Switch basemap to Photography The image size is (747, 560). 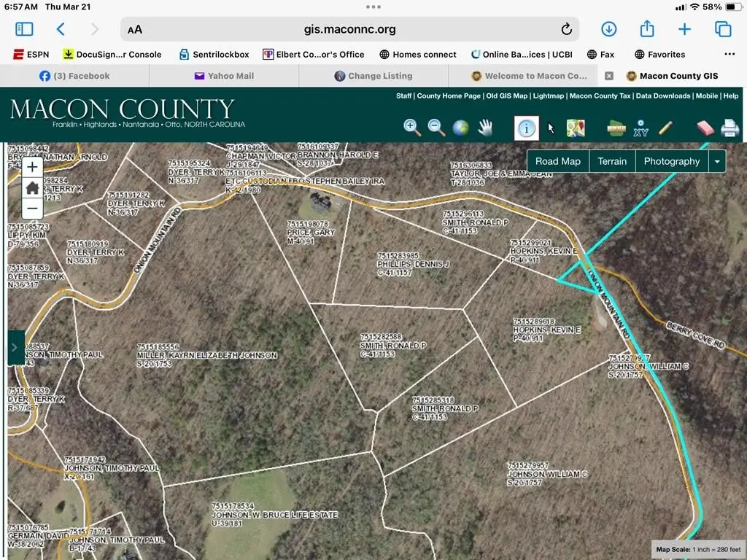click(672, 161)
